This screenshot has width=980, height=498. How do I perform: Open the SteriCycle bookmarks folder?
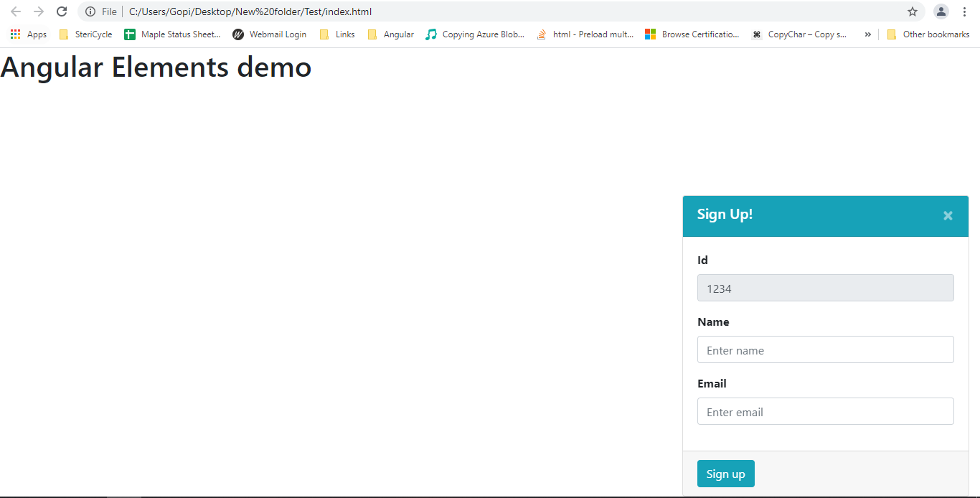click(85, 34)
